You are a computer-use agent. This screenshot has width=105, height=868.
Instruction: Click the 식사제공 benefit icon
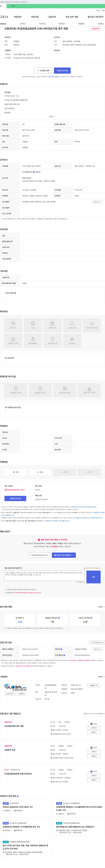[72, 341]
